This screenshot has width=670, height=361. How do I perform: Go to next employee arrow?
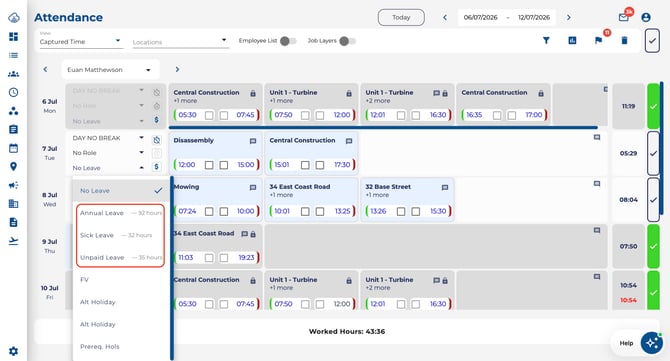coord(177,69)
